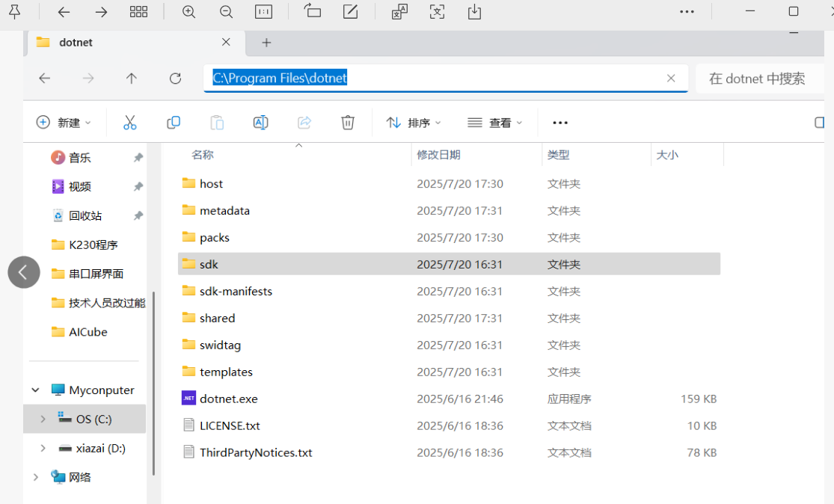The width and height of the screenshot is (834, 504).
Task: Click the Cut scissors icon
Action: point(130,123)
